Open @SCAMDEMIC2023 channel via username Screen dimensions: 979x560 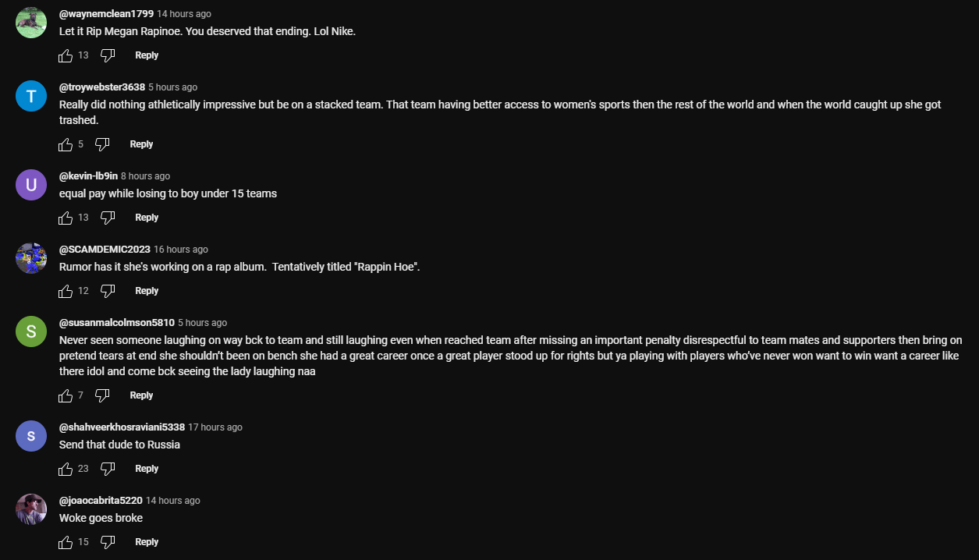click(105, 249)
